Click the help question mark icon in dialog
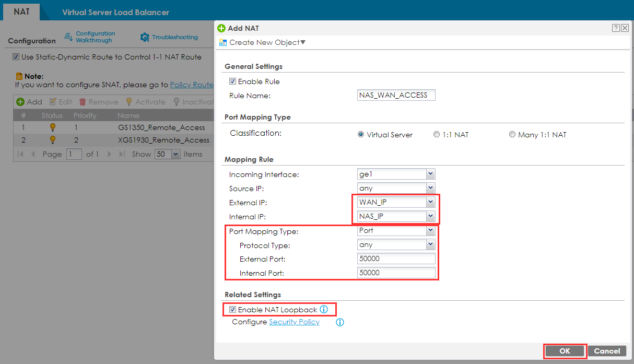Screen dimensions: 634x364 click(616, 28)
